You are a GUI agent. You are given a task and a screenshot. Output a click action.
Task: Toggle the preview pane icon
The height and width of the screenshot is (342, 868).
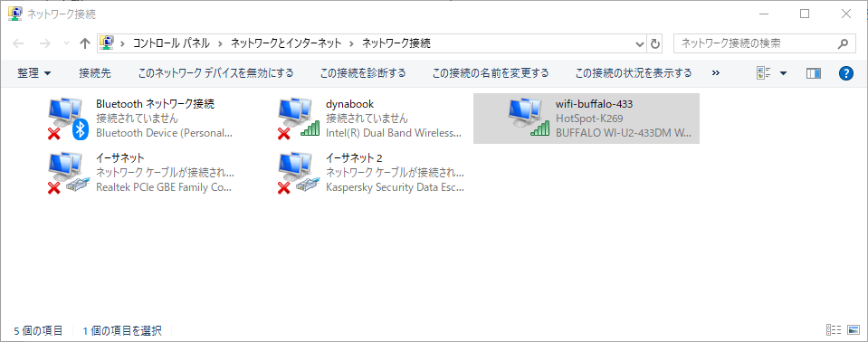click(x=814, y=73)
